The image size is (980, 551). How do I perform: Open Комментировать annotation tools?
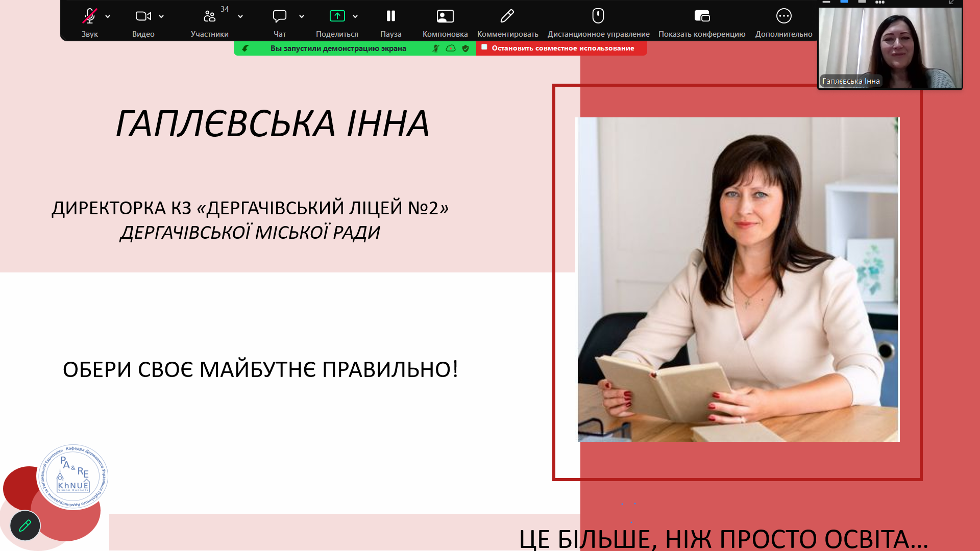[x=507, y=16]
